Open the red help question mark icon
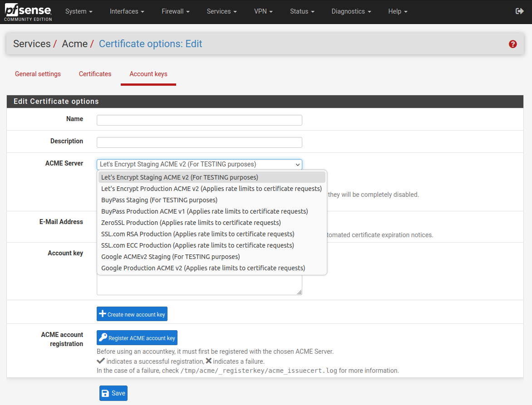532x405 pixels. point(512,44)
